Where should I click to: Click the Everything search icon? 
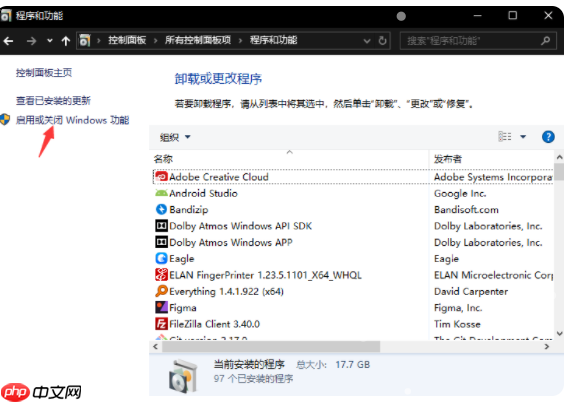click(x=161, y=291)
